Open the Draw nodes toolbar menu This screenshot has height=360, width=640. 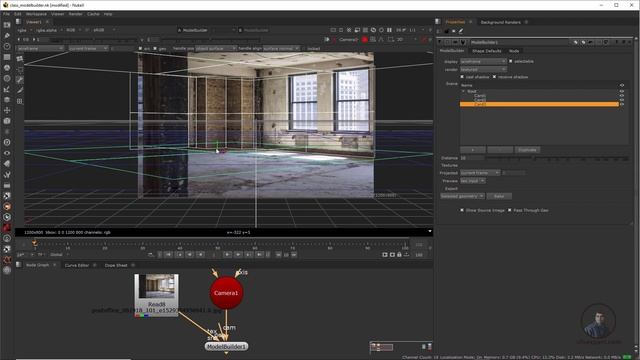coord(7,36)
